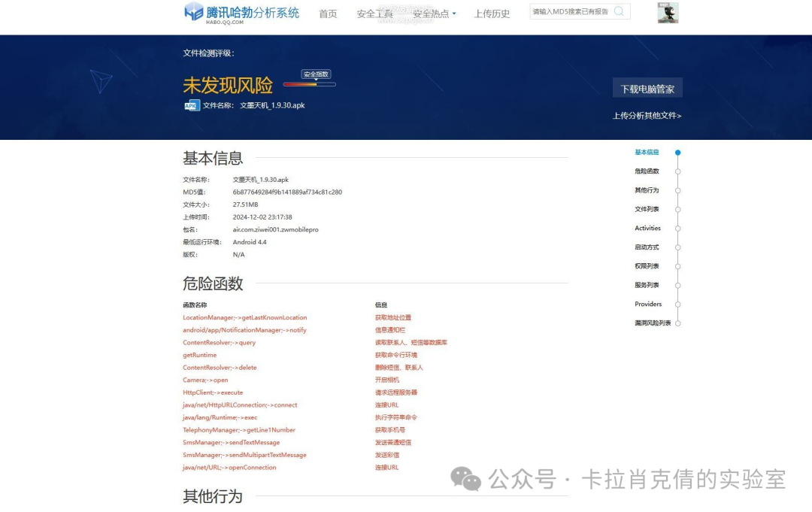Click the paper plane decoration icon
The height and width of the screenshot is (512, 812).
pyautogui.click(x=101, y=80)
